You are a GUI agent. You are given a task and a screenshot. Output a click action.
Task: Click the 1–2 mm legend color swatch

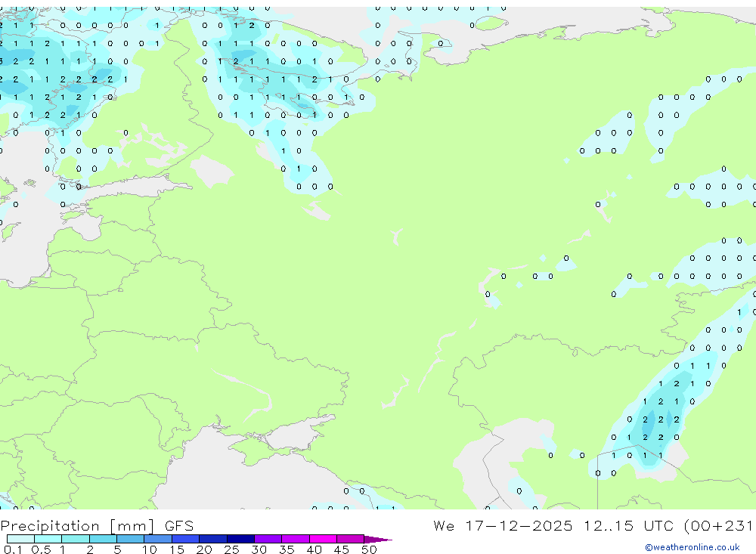click(x=76, y=539)
